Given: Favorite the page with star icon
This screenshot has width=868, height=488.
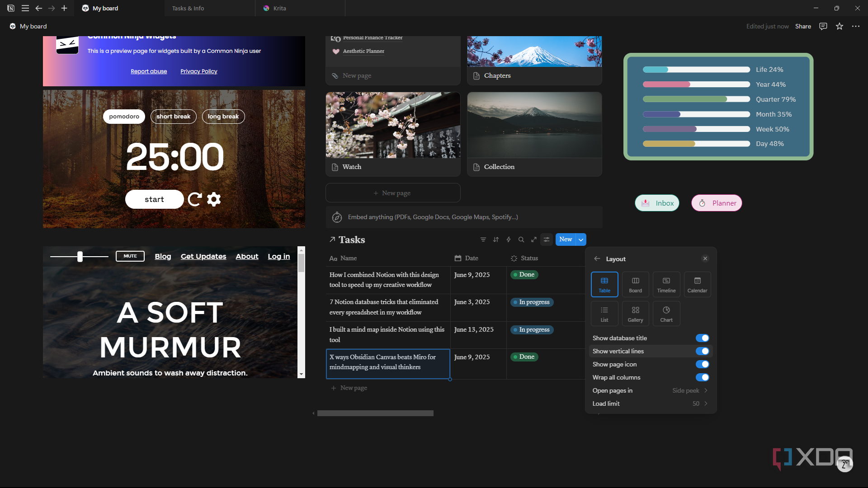Looking at the screenshot, I should pos(840,26).
